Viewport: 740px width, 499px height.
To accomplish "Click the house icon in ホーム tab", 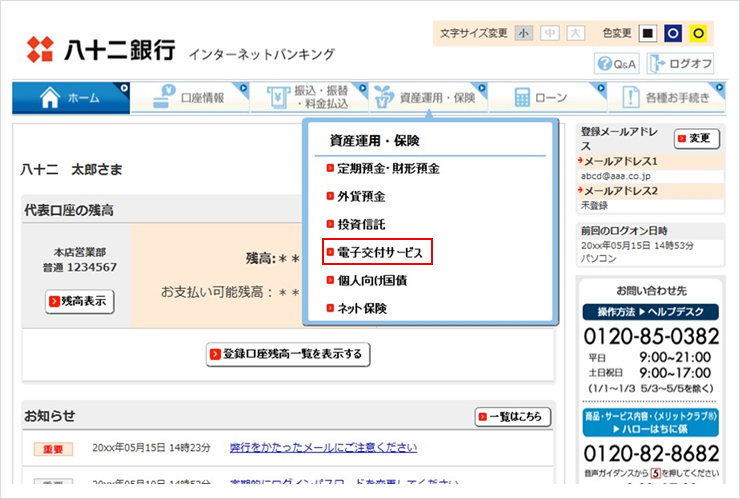I will click(50, 97).
